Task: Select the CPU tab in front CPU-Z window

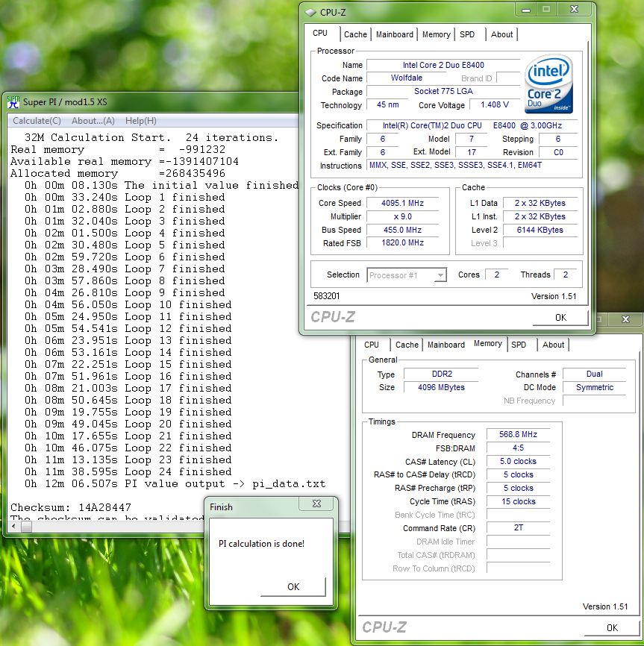Action: pos(320,34)
